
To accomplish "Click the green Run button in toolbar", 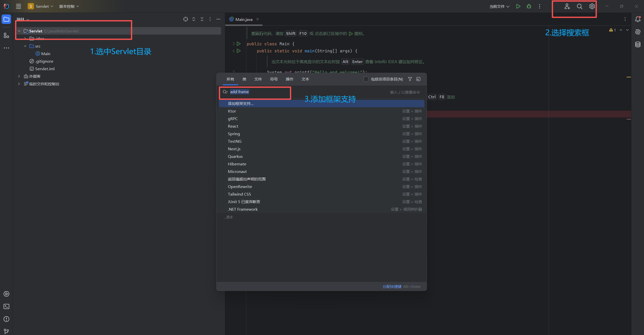I will (x=518, y=6).
